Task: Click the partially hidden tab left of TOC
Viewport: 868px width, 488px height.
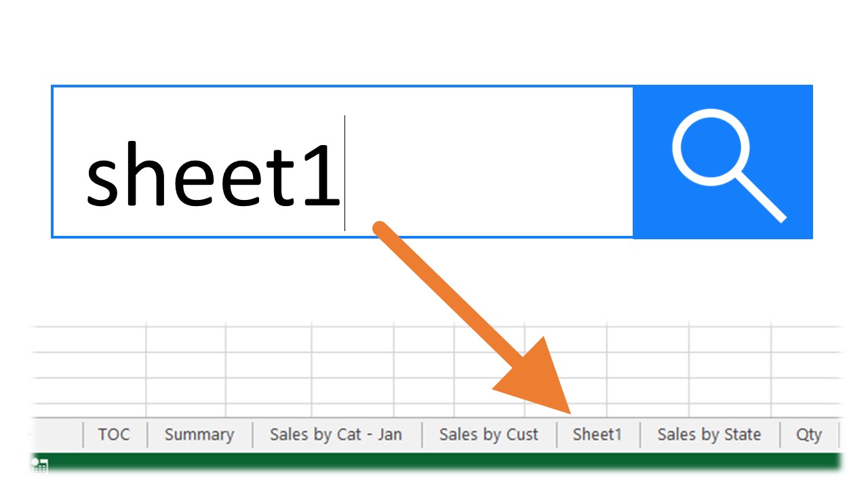Action: 58,434
